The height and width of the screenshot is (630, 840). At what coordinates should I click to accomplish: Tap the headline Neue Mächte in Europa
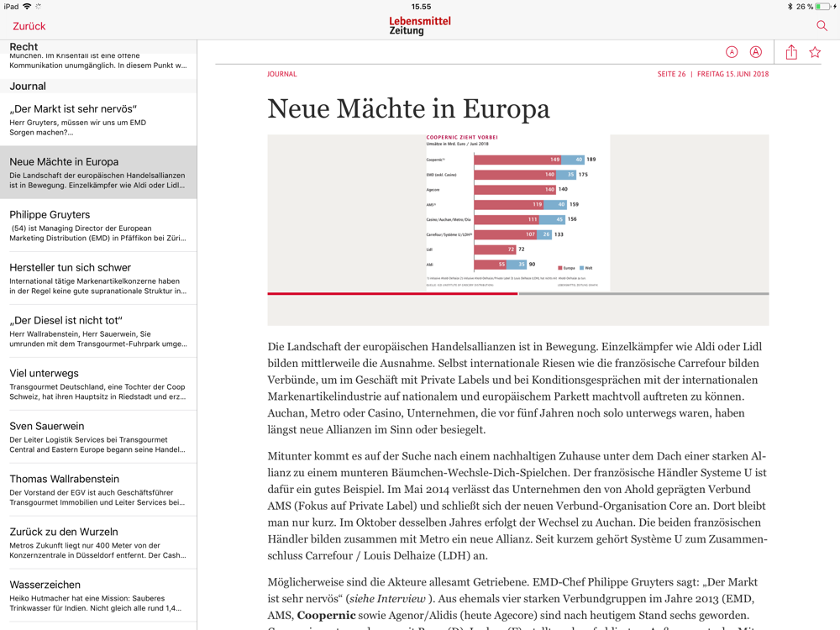click(x=409, y=108)
